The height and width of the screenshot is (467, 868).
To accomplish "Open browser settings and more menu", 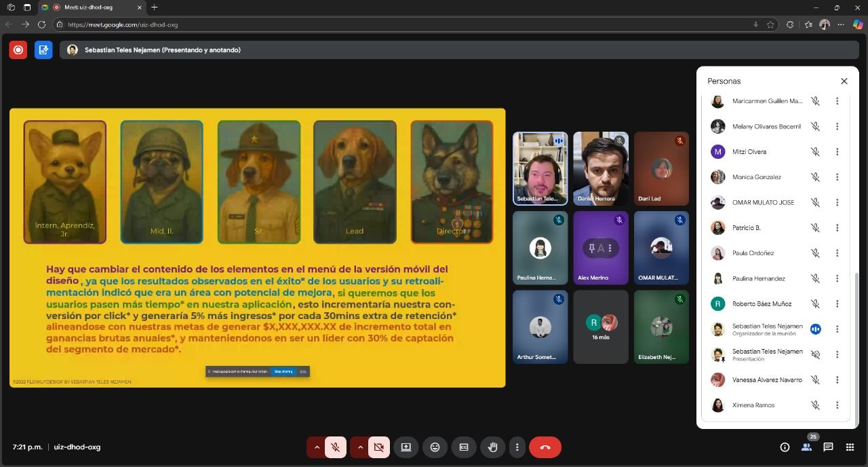I will tap(841, 24).
